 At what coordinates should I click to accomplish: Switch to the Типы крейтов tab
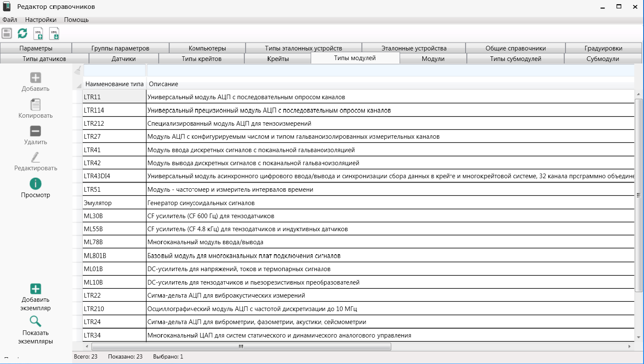click(202, 59)
